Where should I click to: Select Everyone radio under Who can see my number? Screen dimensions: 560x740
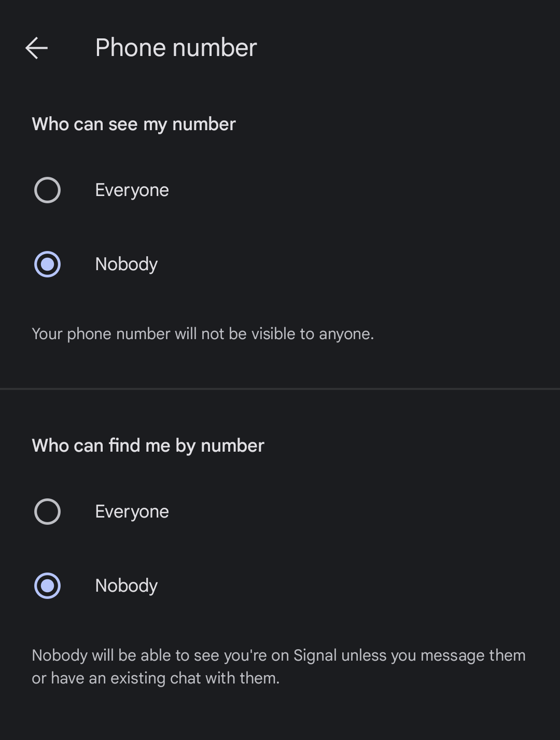coord(47,190)
